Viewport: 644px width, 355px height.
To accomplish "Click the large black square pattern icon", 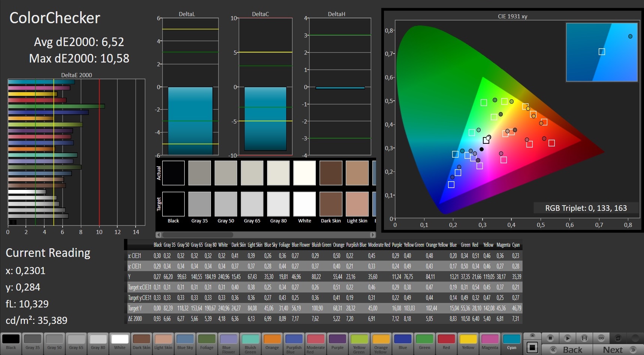I will tap(532, 347).
